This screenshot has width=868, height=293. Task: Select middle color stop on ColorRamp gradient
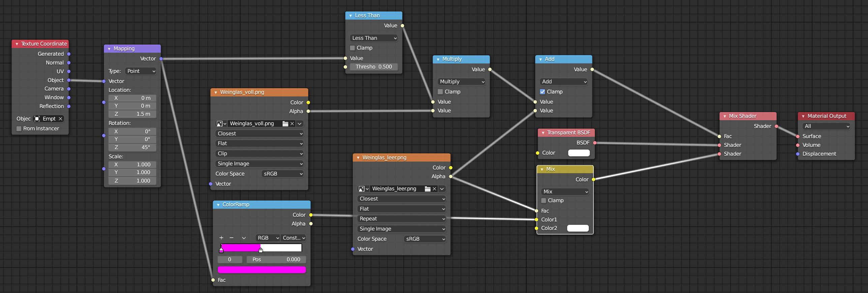pyautogui.click(x=261, y=250)
